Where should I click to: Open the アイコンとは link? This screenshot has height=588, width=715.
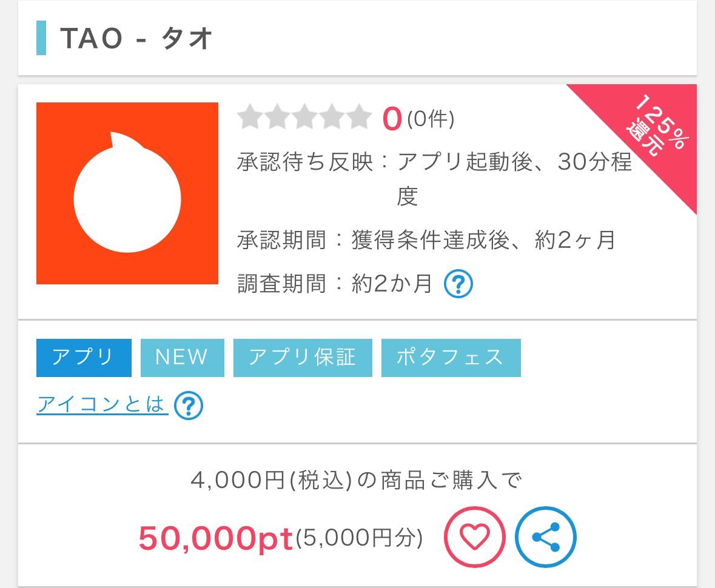(x=102, y=405)
